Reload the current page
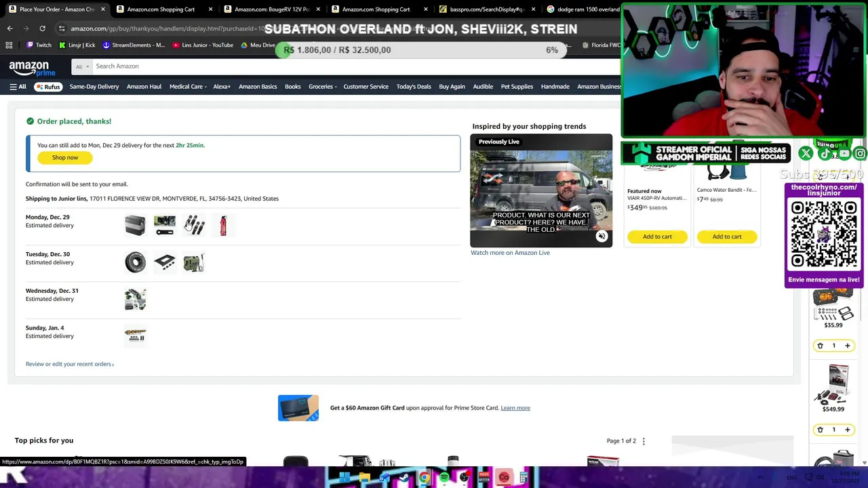This screenshot has width=868, height=488. point(42,28)
